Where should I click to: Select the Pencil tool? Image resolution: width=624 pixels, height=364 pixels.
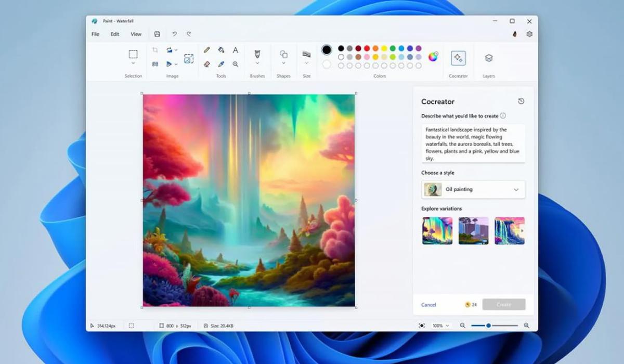(207, 50)
